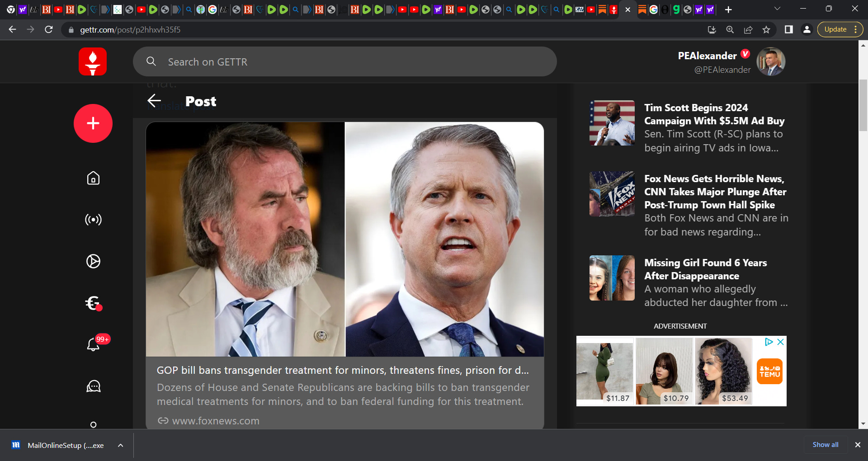Click the AdChoices icon on the Temu ad
The width and height of the screenshot is (868, 461).
(769, 342)
